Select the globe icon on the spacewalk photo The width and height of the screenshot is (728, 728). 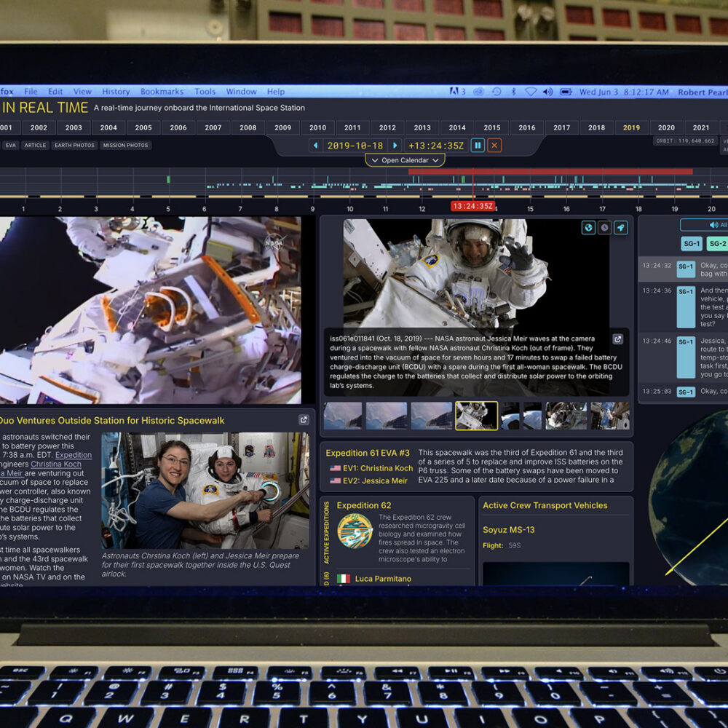tap(588, 227)
